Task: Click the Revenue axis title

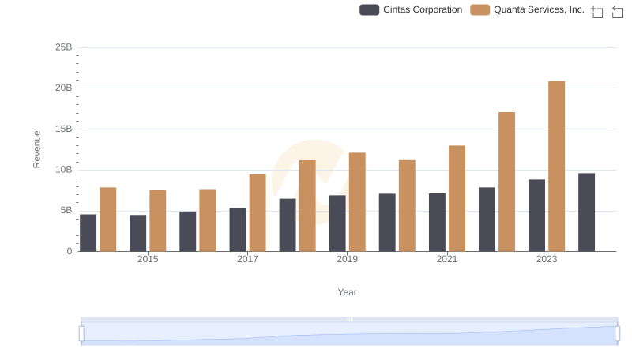Action: point(36,149)
